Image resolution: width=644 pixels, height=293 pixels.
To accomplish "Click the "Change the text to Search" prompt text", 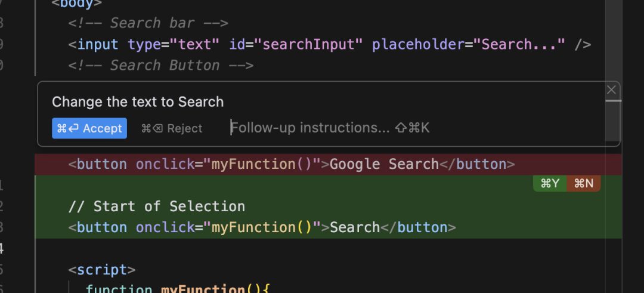I will [138, 102].
